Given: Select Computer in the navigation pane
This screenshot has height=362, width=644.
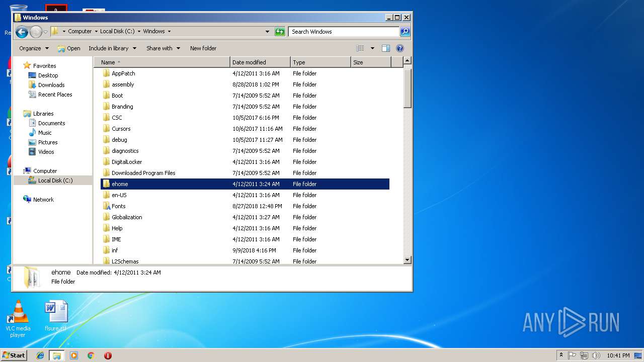Looking at the screenshot, I should point(45,171).
